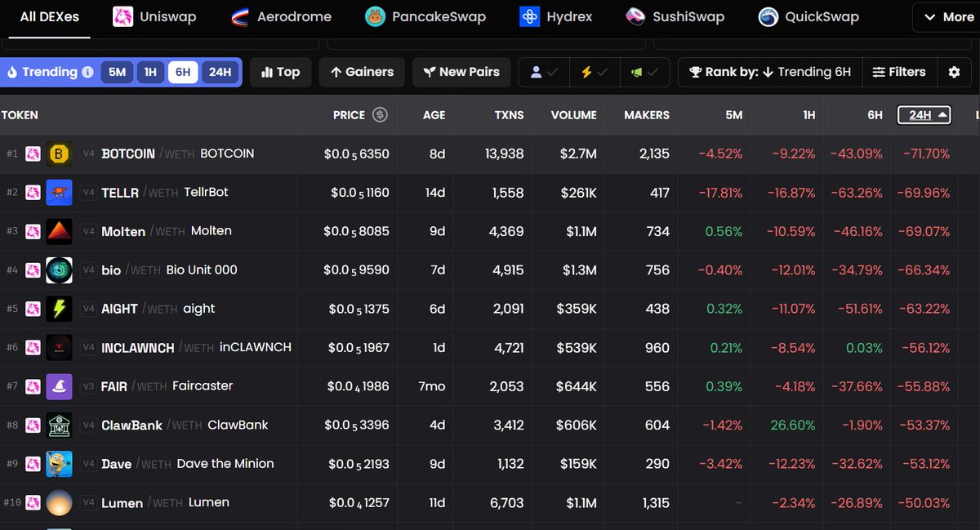Screen dimensions: 980x530
Task: Click the Trending button
Action: [x=49, y=72]
